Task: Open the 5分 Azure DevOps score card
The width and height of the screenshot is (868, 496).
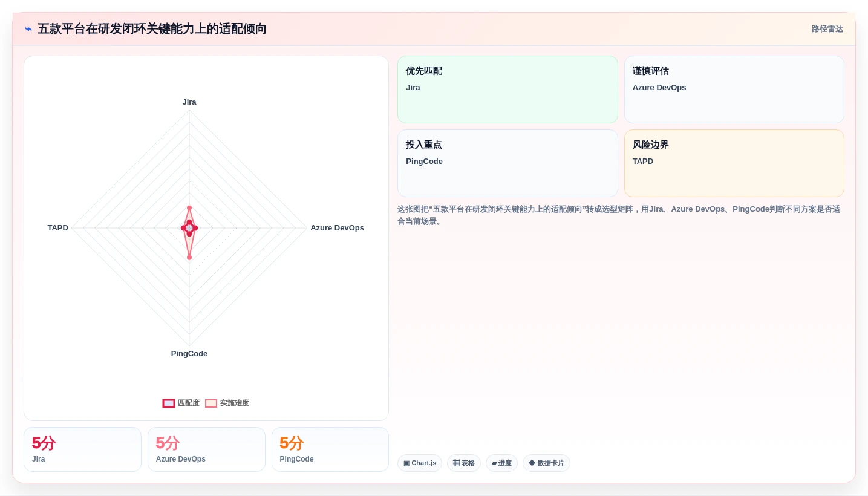Action: click(206, 449)
